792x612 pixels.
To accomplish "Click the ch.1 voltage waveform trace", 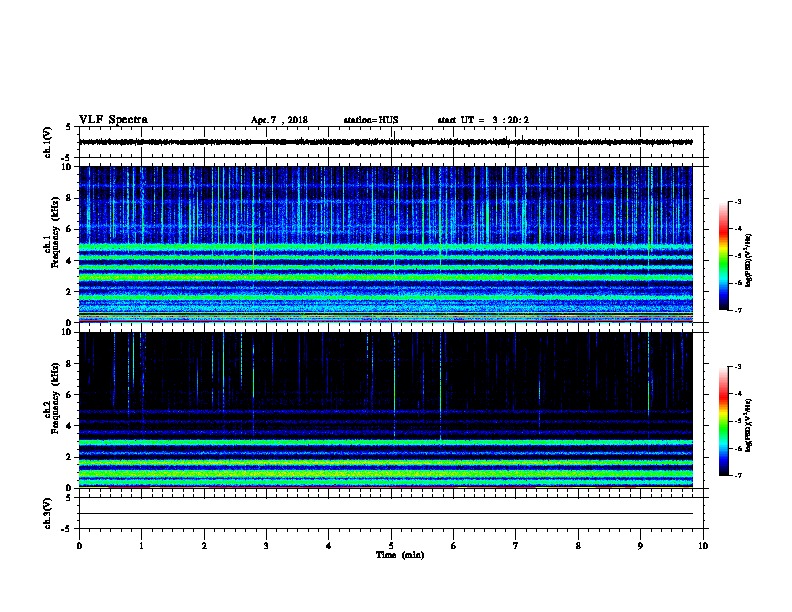I will pyautogui.click(x=385, y=142).
